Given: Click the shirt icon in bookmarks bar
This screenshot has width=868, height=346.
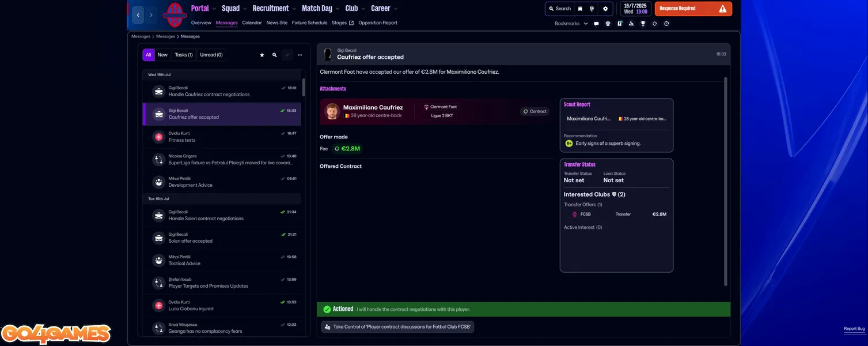Looking at the screenshot, I should [608, 24].
